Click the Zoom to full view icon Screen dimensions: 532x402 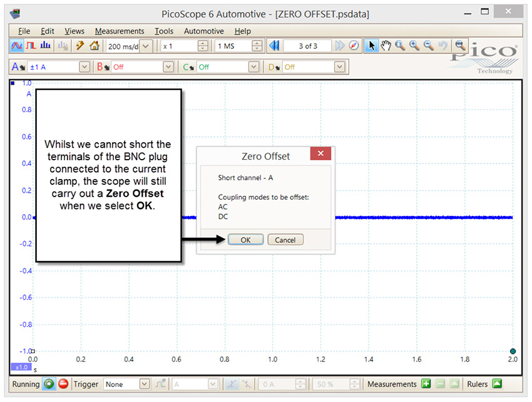460,45
